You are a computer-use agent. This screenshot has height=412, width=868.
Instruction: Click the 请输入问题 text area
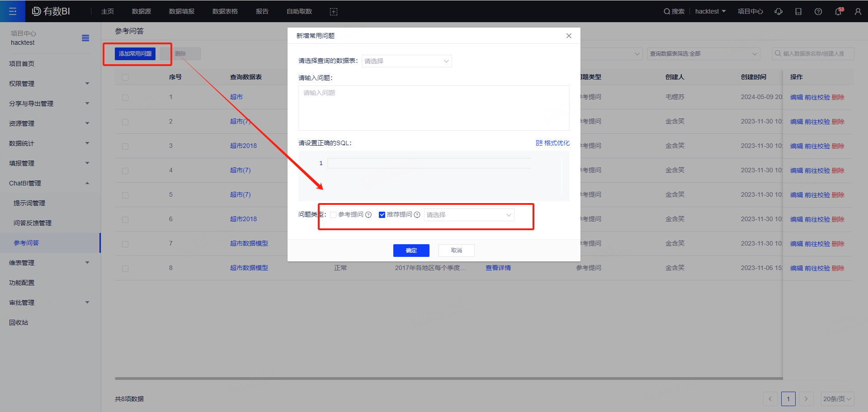(x=434, y=108)
